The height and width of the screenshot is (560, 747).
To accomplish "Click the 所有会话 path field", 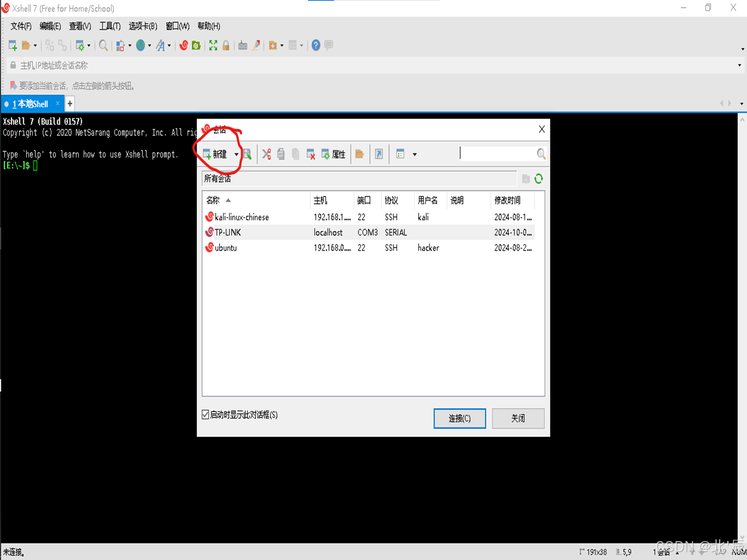I will tap(359, 179).
